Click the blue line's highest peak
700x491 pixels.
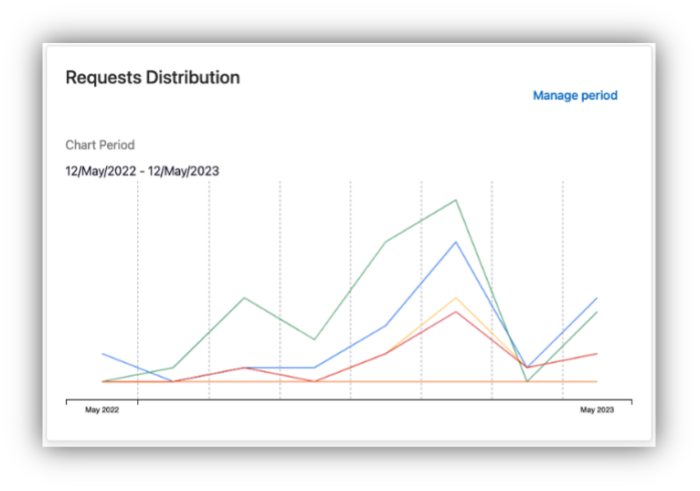coord(456,242)
